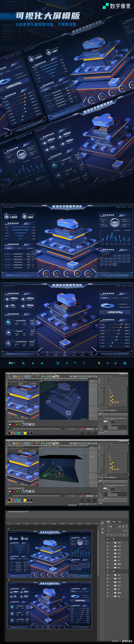The width and height of the screenshot is (134, 644).
Task: Expand the 005 layer folder
Action: (x=113, y=543)
